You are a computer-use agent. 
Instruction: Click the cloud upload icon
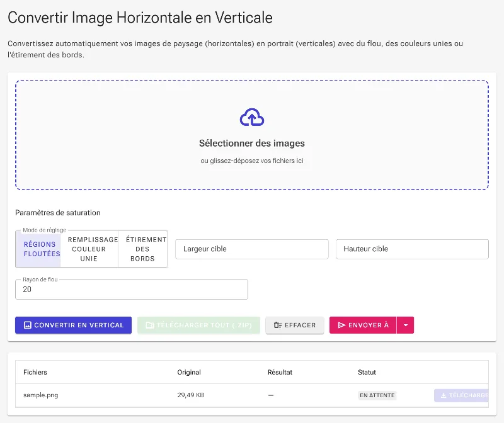252,117
